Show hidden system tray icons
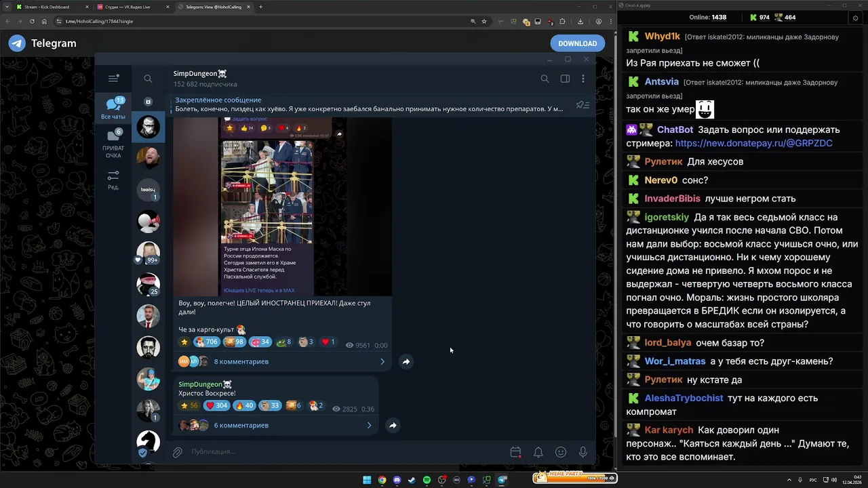 789,480
